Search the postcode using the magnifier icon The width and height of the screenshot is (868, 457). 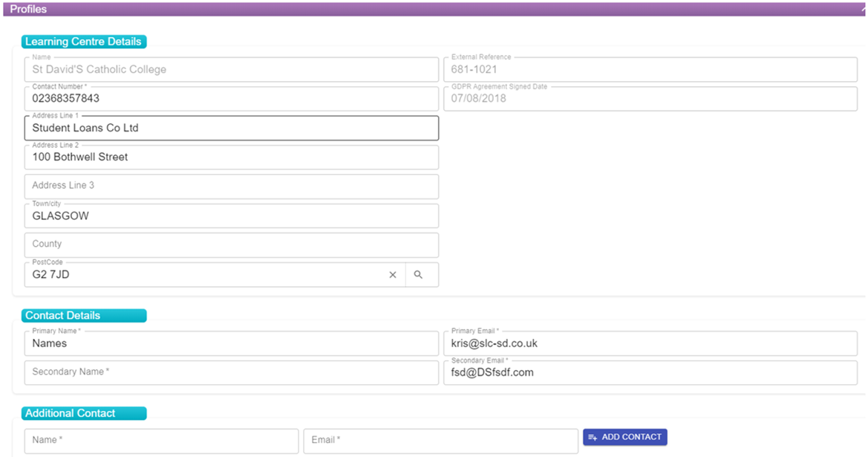419,275
